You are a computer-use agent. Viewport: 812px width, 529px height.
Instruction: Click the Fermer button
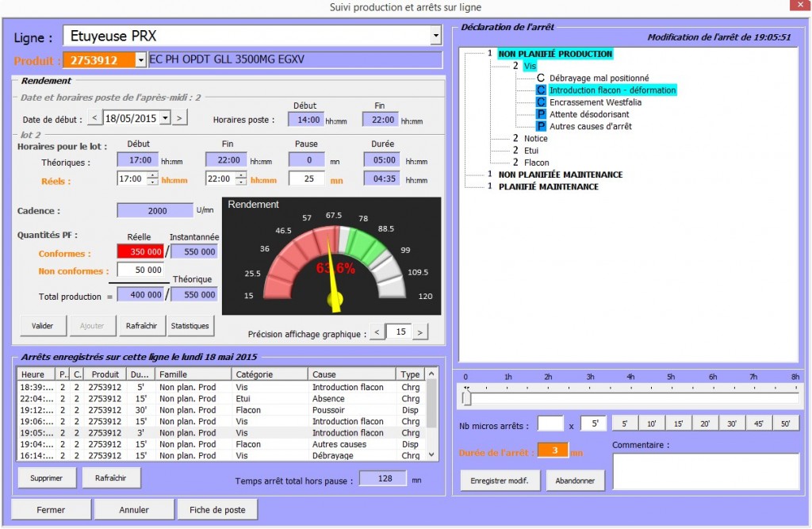[51, 510]
